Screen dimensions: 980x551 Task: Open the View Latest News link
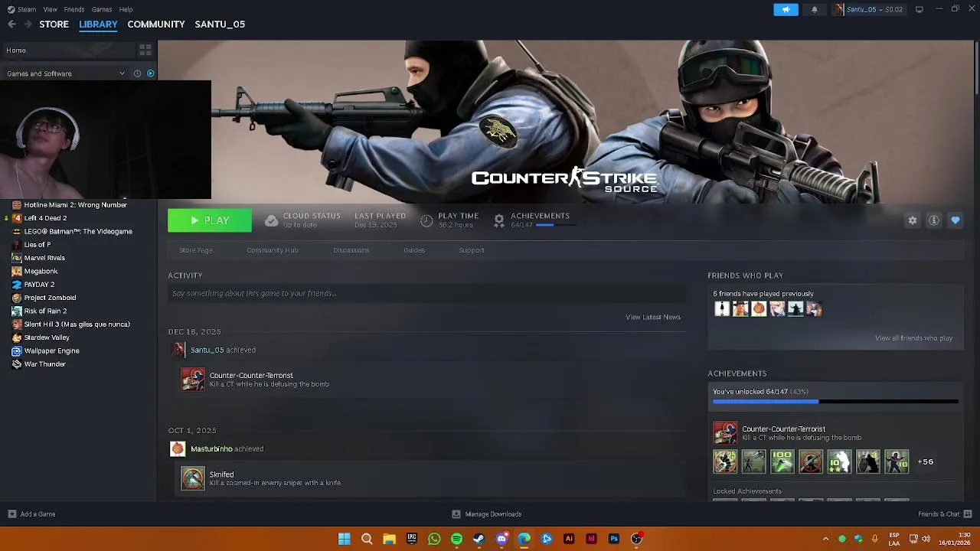pos(653,317)
